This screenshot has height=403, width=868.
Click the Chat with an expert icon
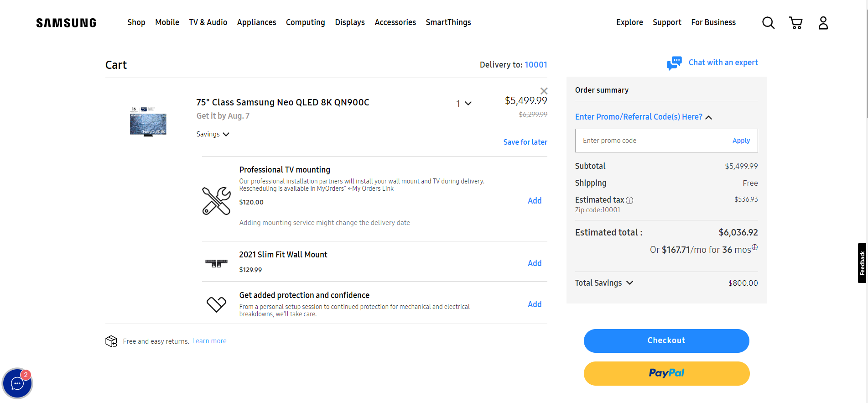tap(674, 63)
